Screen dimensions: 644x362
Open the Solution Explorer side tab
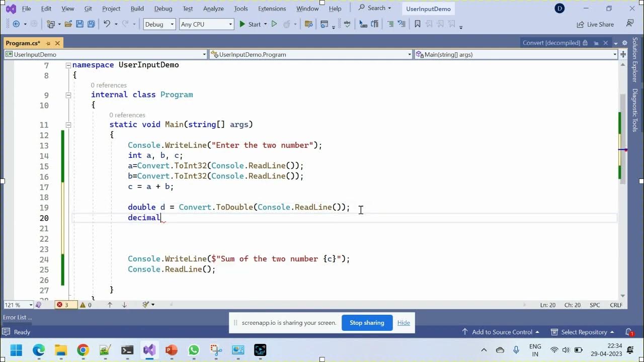(635, 60)
